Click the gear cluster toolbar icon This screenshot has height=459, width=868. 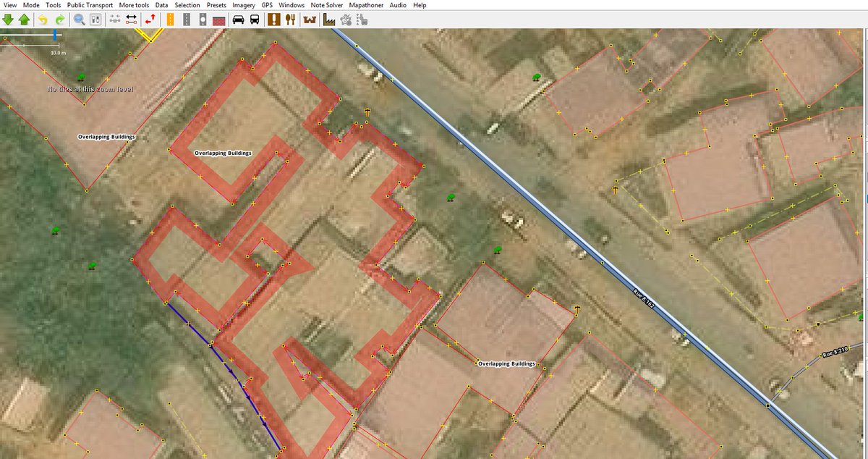[x=346, y=20]
